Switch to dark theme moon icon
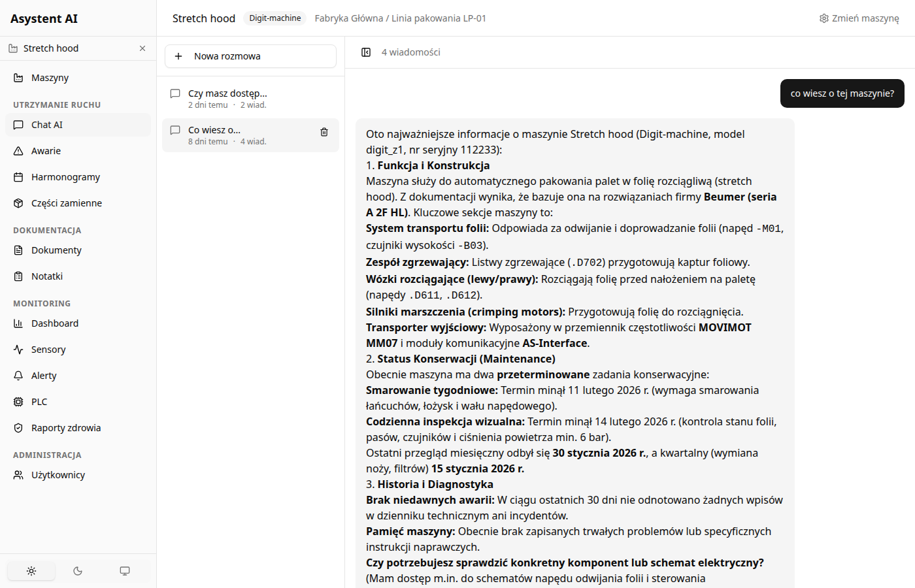Screen dimensions: 915x588 (x=78, y=571)
